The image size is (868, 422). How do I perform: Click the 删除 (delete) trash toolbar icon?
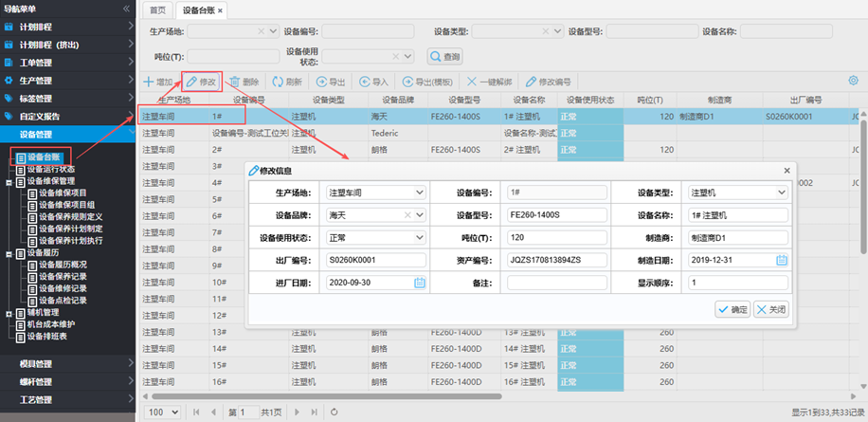coord(235,83)
